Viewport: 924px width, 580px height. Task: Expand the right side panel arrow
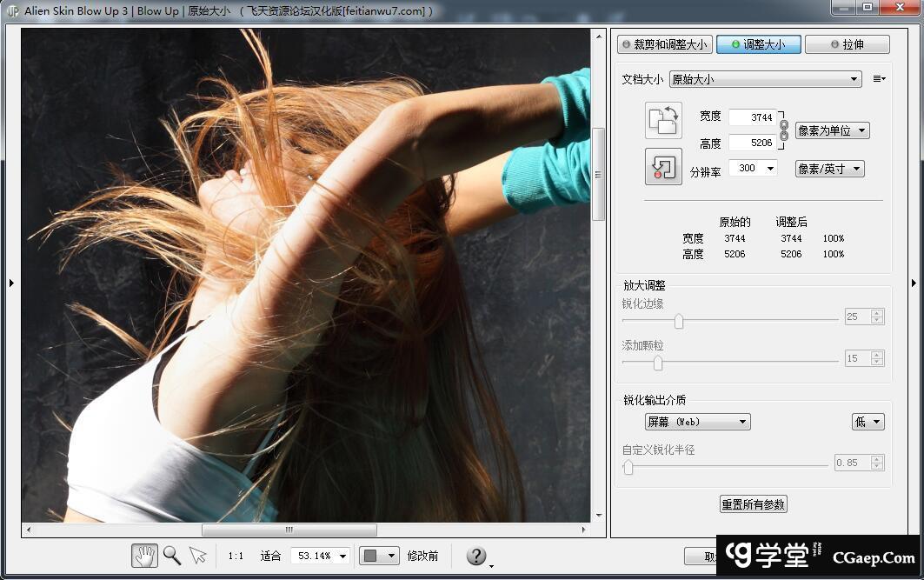[x=914, y=283]
